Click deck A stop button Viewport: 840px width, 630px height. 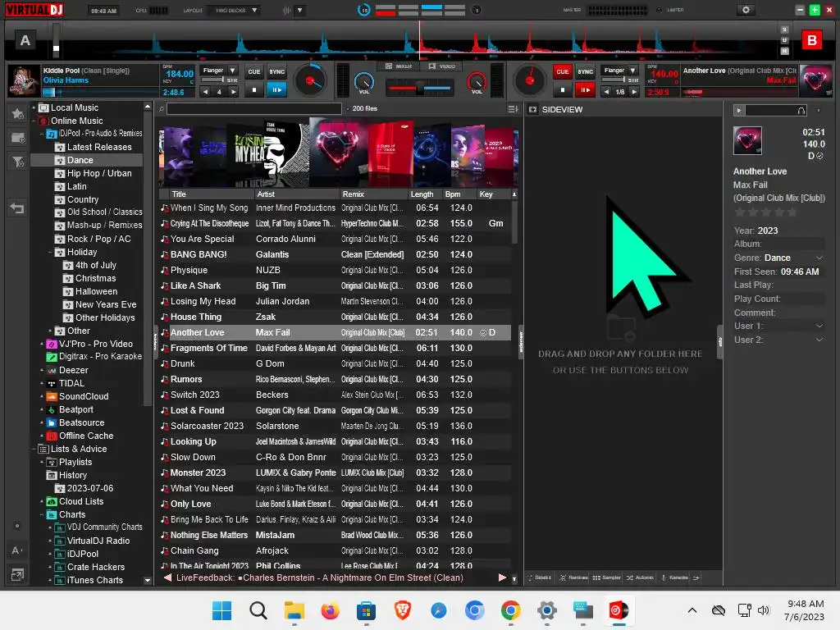[x=254, y=90]
